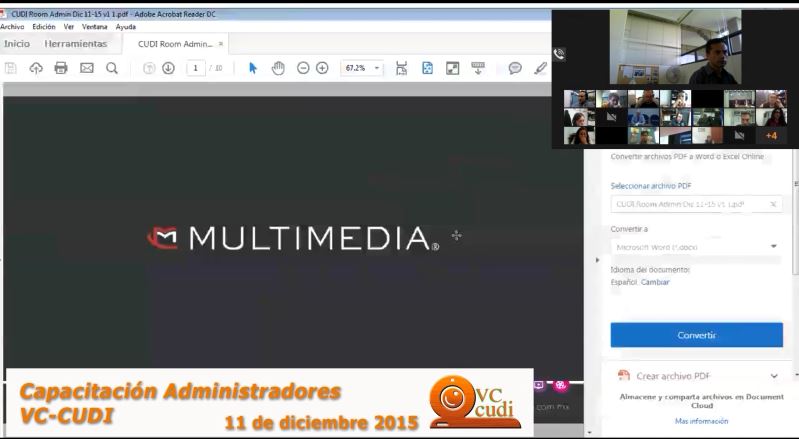Switch to the Herramientas tab

click(75, 44)
